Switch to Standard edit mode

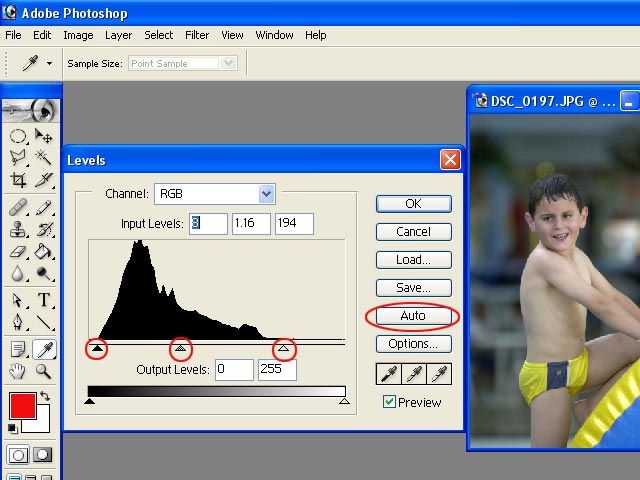tap(18, 455)
